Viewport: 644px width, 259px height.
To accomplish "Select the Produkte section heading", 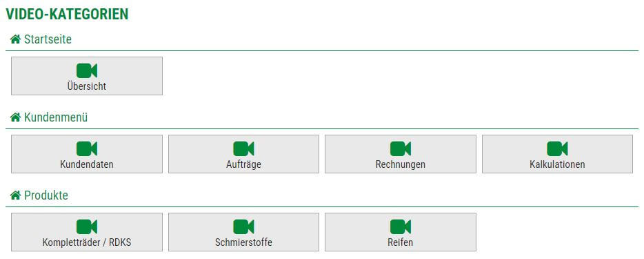I will point(46,195).
